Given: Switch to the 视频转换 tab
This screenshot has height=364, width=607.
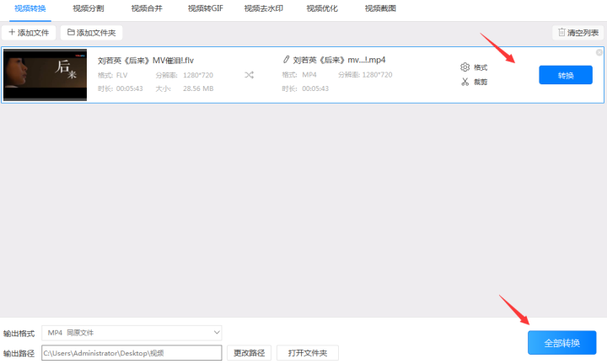Looking at the screenshot, I should pyautogui.click(x=30, y=8).
